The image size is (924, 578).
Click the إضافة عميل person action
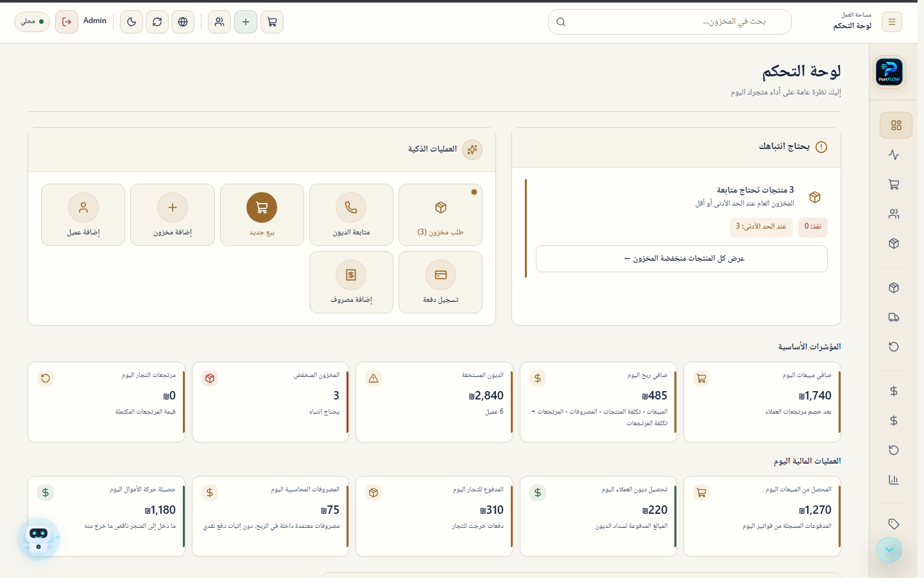click(x=83, y=215)
